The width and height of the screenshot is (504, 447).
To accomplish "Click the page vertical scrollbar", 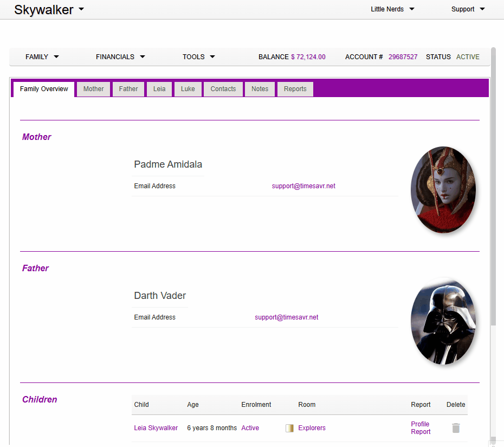I will [493, 187].
